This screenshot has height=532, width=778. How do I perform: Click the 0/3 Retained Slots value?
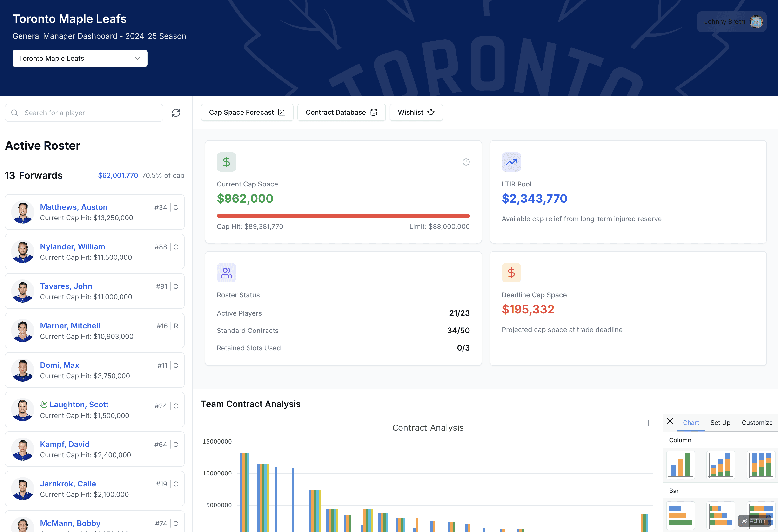click(x=463, y=348)
